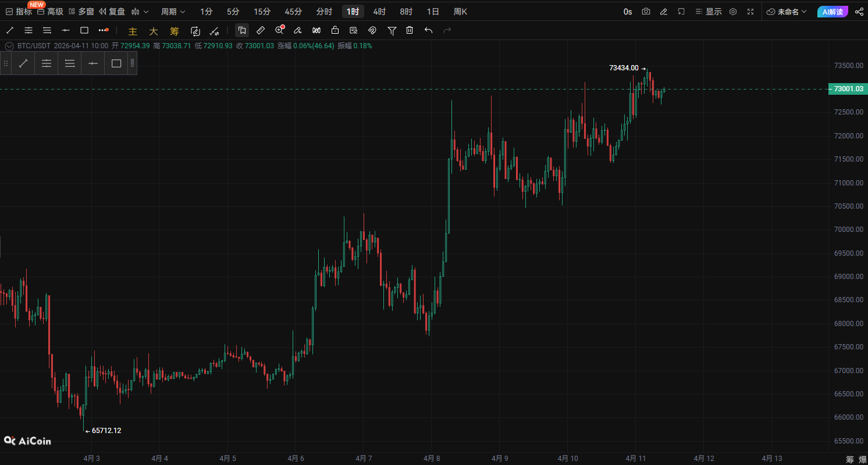Choose the trend line in the floating toolbar

tap(23, 63)
